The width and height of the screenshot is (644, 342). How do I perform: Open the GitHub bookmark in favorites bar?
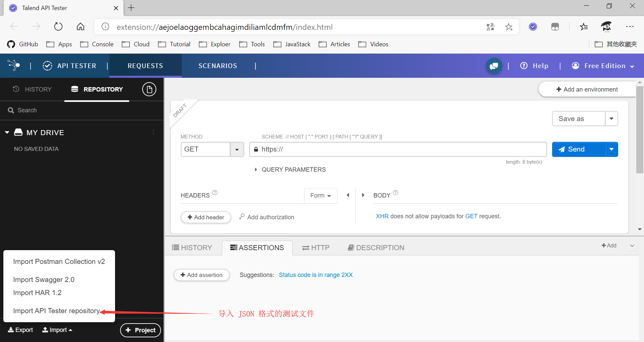pyautogui.click(x=22, y=44)
